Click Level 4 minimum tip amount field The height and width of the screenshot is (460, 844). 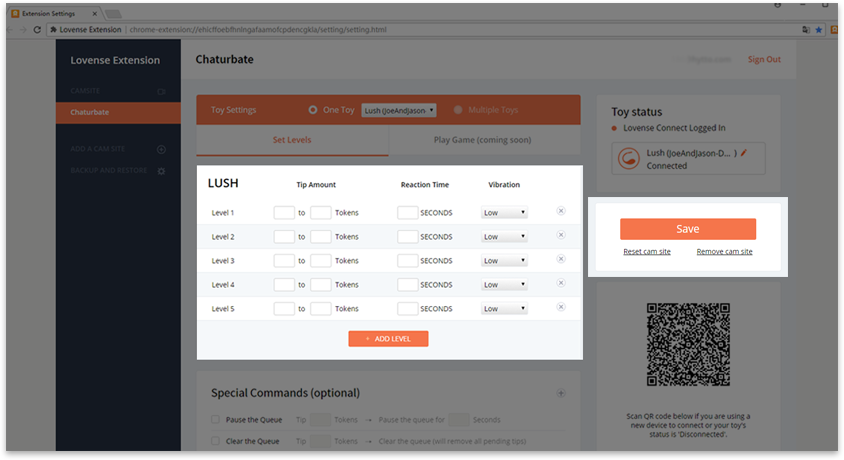tap(284, 285)
